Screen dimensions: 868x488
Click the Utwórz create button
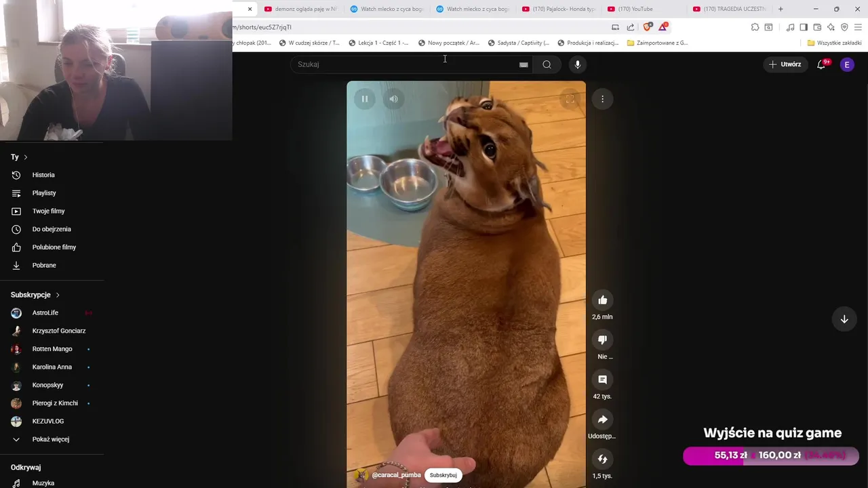click(785, 64)
